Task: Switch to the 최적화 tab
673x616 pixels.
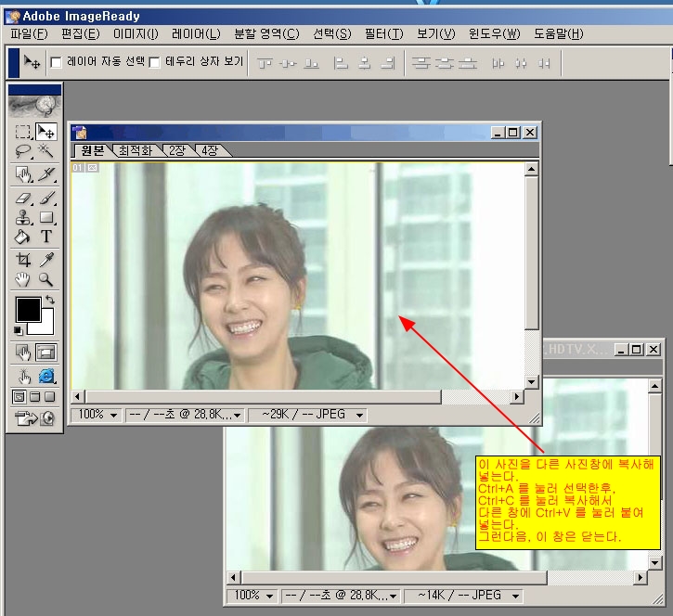Action: (136, 150)
